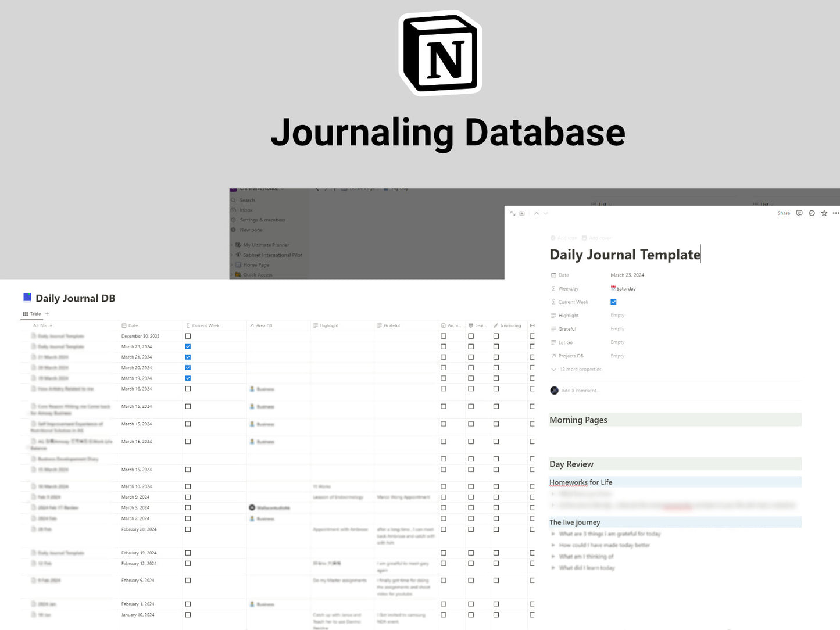Uncheck Current Week for March 20, 2024 row
This screenshot has height=630, width=840.
pos(188,367)
